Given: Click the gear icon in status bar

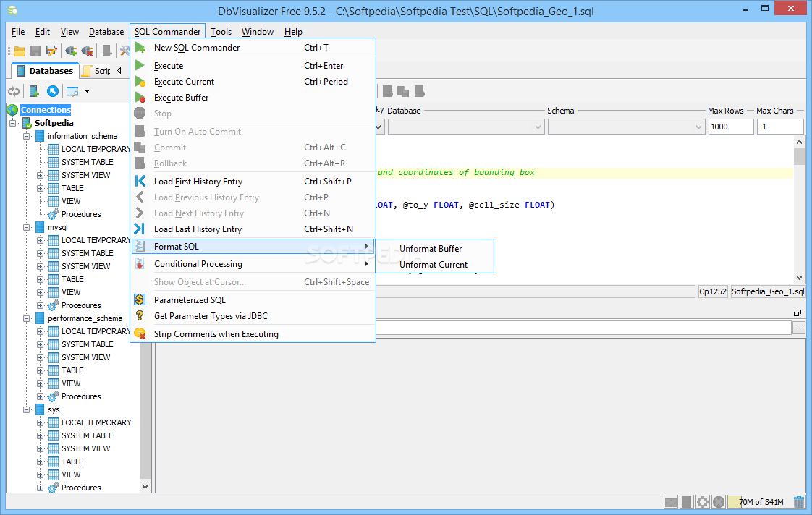Looking at the screenshot, I should pyautogui.click(x=703, y=501).
